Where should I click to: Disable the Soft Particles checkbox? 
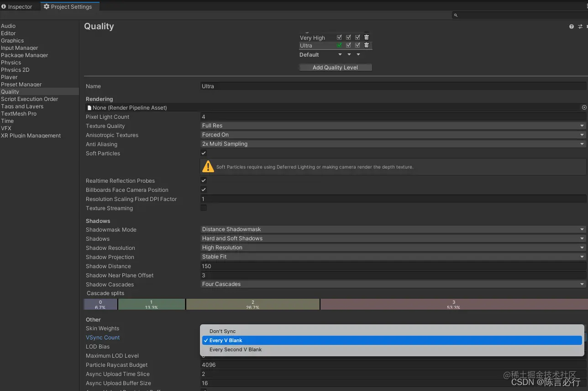(x=204, y=153)
